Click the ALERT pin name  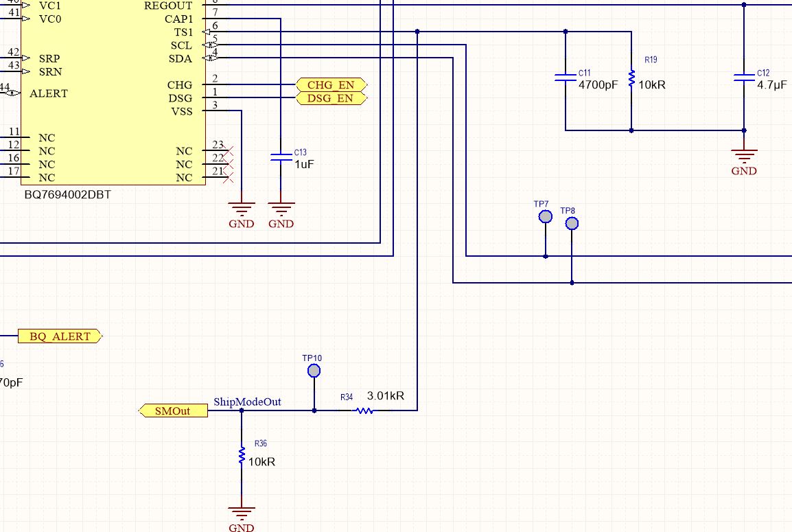point(49,93)
